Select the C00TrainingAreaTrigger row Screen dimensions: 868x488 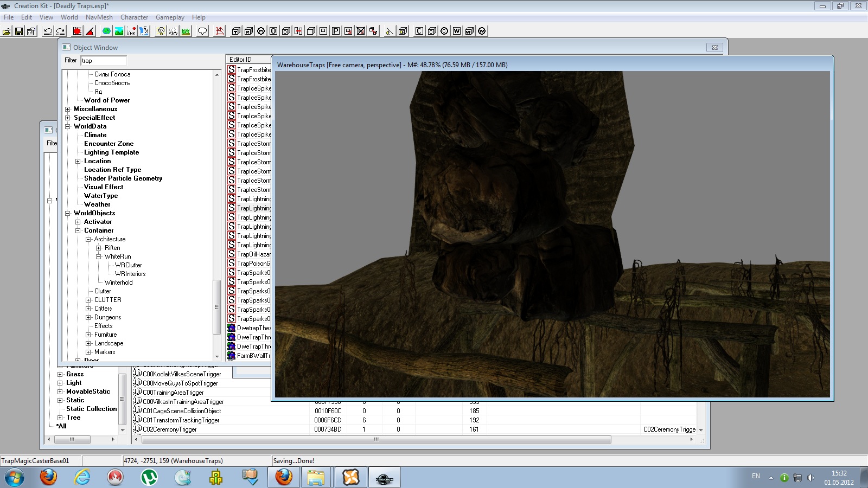173,393
